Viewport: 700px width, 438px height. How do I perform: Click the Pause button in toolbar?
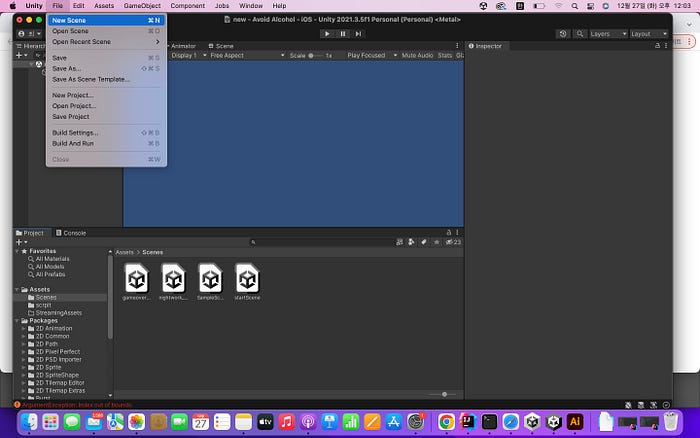pyautogui.click(x=343, y=33)
